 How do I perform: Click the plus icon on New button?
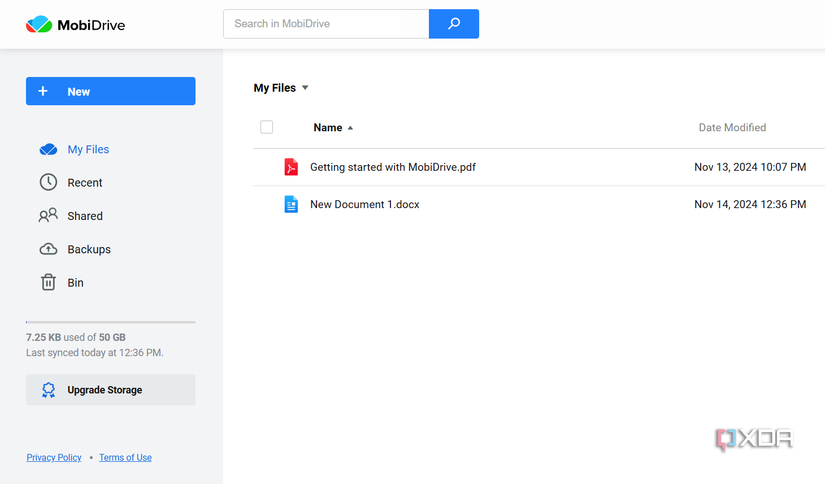point(43,91)
